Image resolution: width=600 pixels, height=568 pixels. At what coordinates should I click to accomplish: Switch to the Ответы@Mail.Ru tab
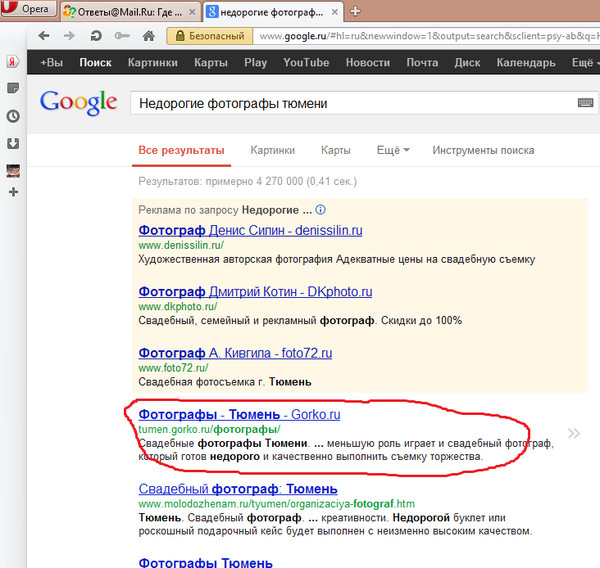tap(130, 12)
